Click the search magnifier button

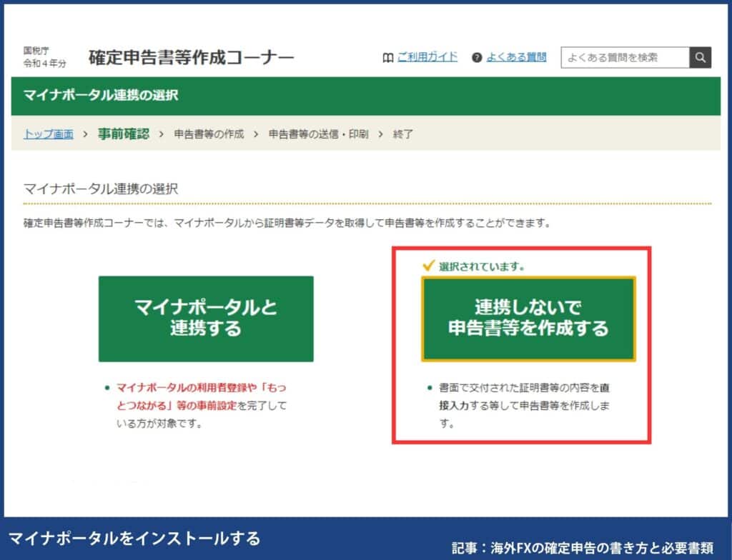click(700, 57)
